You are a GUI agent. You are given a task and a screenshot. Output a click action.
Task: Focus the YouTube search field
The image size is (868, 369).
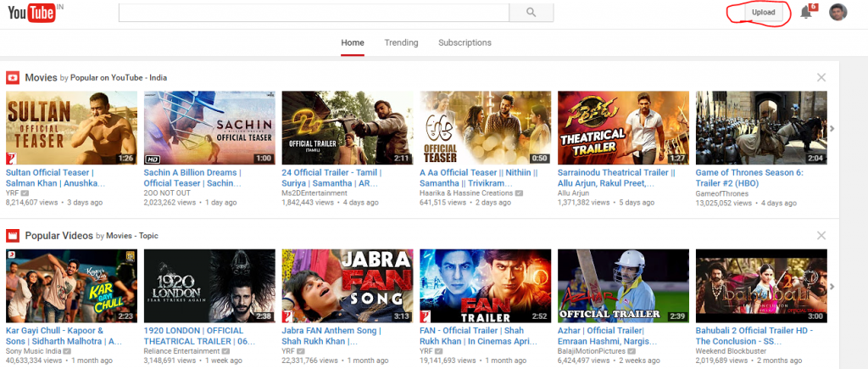pos(314,12)
